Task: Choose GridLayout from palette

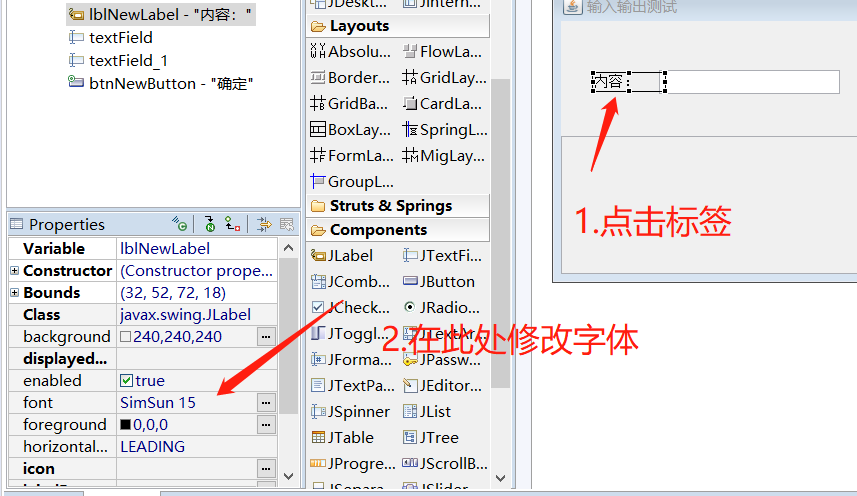Action: [x=444, y=78]
